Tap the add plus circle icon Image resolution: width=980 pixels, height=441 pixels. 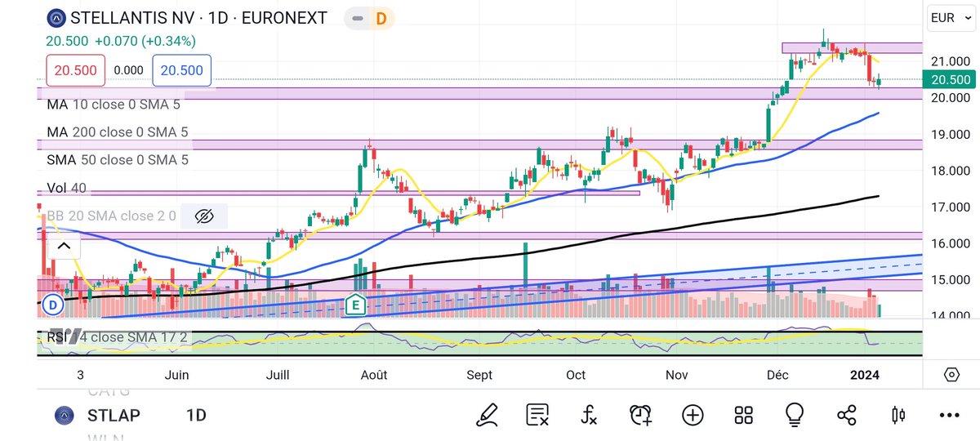point(693,415)
